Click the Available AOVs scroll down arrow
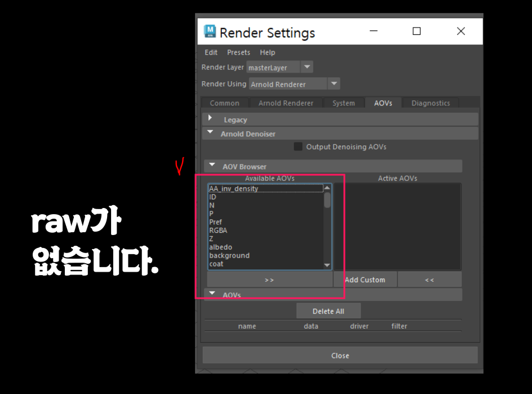 327,265
